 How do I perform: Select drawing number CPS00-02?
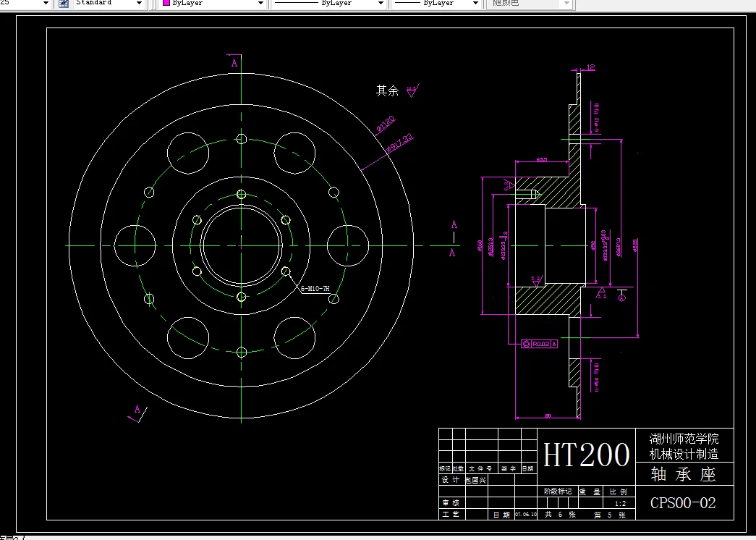(683, 503)
